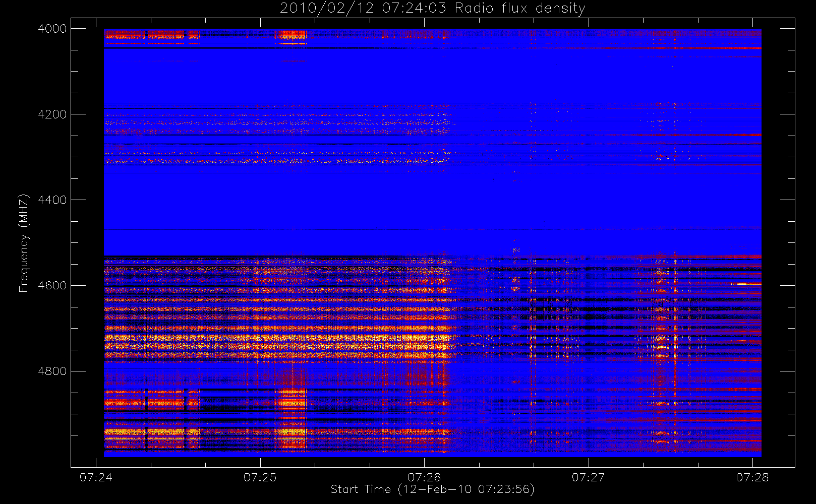Click the 4600 frequency tick label
The image size is (816, 504).
[52, 286]
